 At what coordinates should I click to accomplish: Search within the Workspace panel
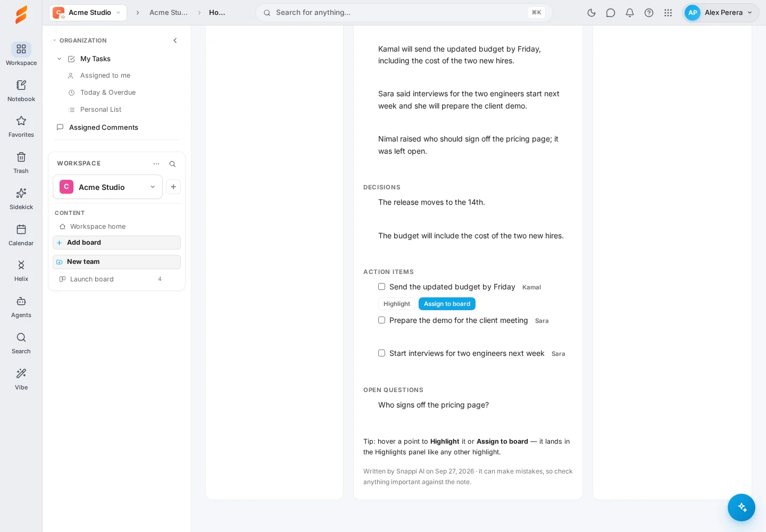click(x=172, y=164)
